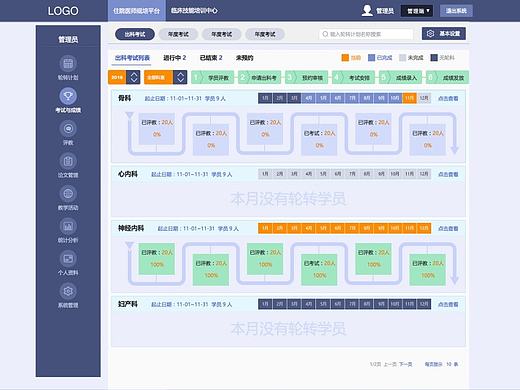Screen dimensions: 520x390
Task: Click 已考试 0% card in 骨科 flow
Action: pos(319,139)
